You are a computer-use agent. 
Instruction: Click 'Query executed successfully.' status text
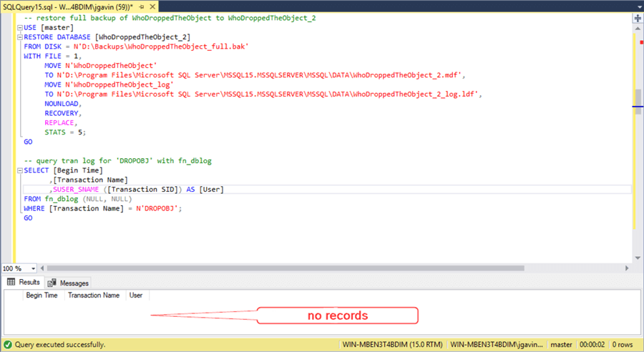pos(60,345)
